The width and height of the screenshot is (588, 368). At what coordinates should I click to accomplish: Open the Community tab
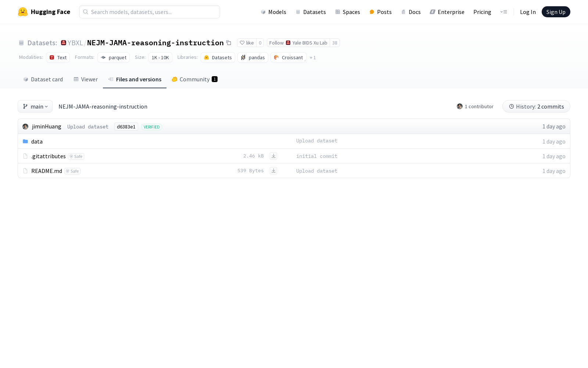pos(194,79)
